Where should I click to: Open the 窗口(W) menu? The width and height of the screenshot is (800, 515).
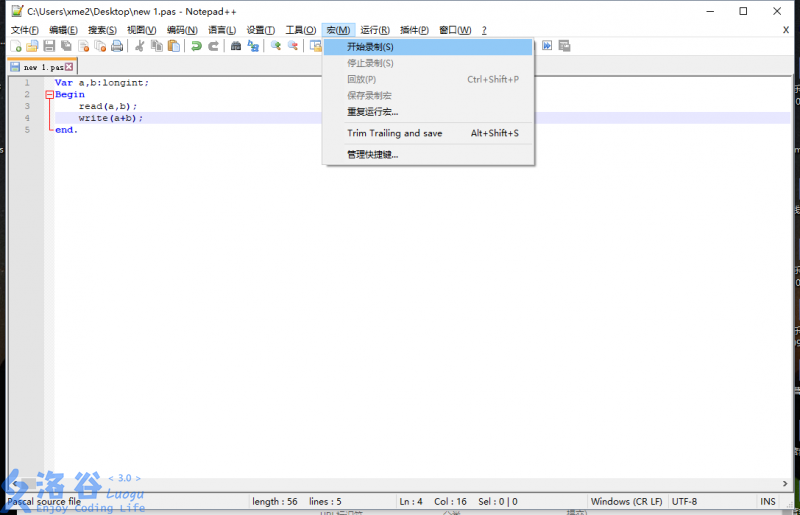tap(455, 30)
